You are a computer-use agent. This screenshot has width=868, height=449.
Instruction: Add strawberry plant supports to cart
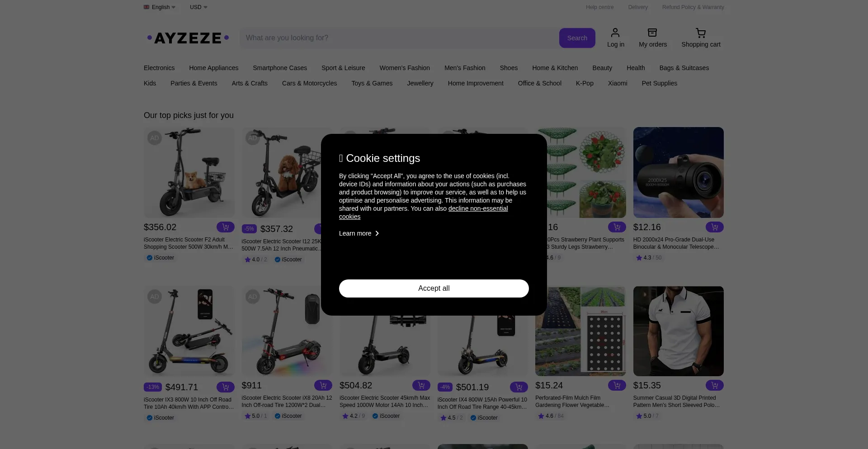[x=617, y=227]
